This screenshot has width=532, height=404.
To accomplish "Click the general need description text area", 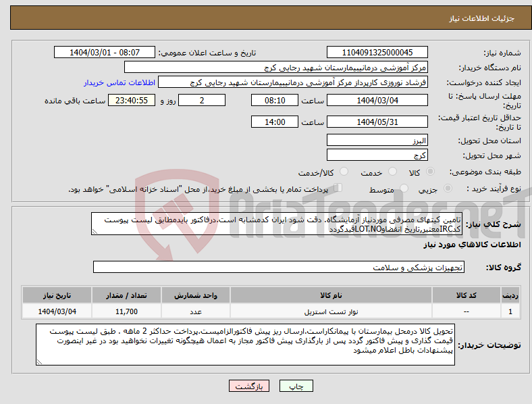I will coord(277,224).
